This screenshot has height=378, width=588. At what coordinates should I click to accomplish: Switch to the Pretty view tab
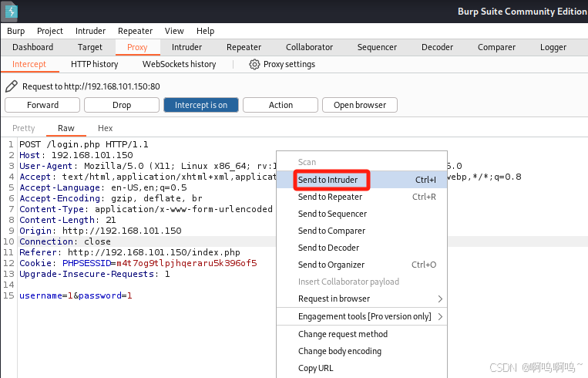23,128
